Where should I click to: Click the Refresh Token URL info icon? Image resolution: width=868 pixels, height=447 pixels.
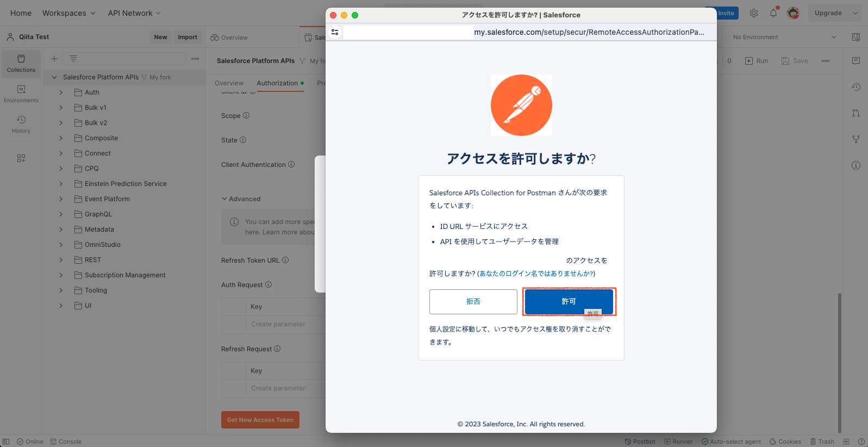pos(285,260)
